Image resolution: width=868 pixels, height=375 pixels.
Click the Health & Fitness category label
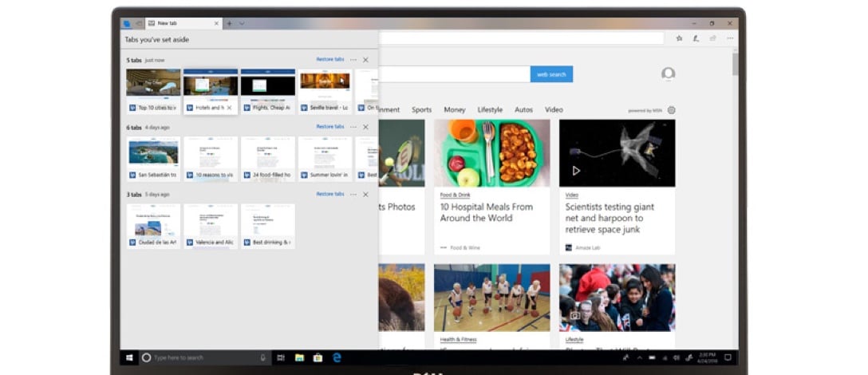[x=459, y=340]
